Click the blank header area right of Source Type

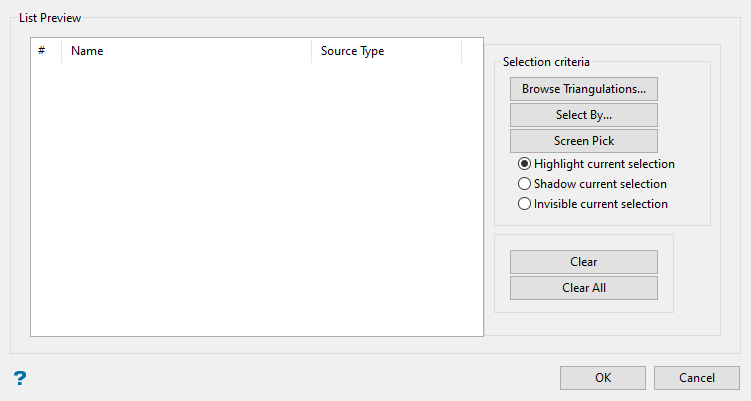coord(472,51)
